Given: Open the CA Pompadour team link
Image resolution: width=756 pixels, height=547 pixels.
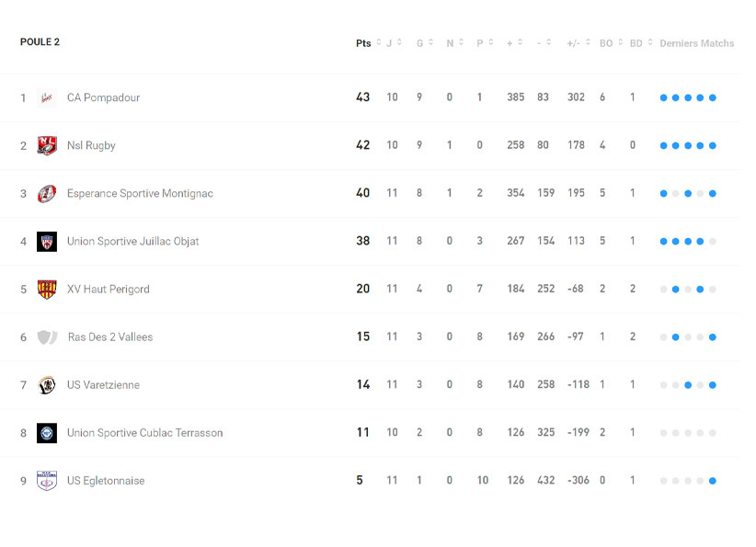Looking at the screenshot, I should (103, 97).
